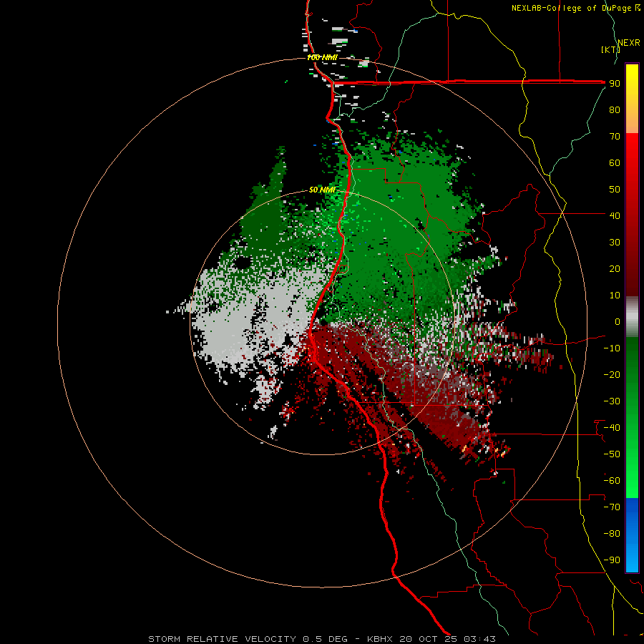
Task: Click the -10 value on velocity scale
Action: click(x=612, y=348)
